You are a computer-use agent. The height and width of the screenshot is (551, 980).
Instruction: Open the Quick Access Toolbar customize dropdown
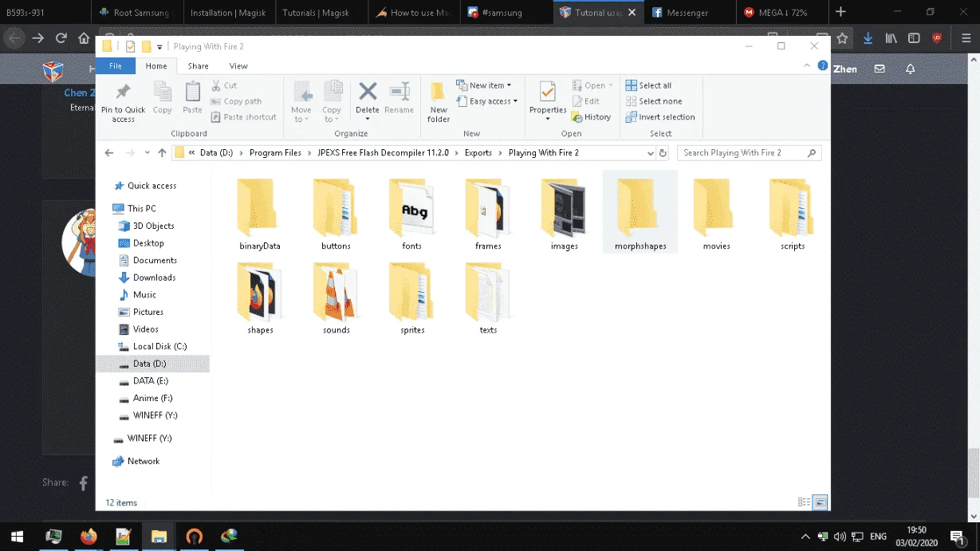pyautogui.click(x=159, y=46)
